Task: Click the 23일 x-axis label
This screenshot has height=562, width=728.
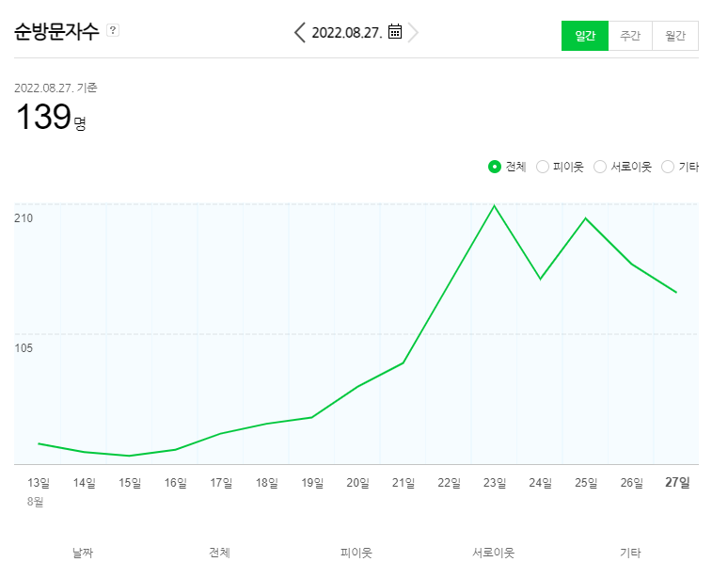Action: point(495,483)
